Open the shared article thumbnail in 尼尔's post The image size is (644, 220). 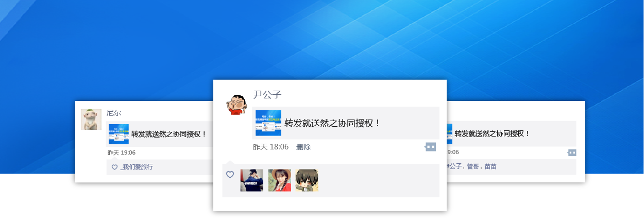pyautogui.click(x=118, y=134)
